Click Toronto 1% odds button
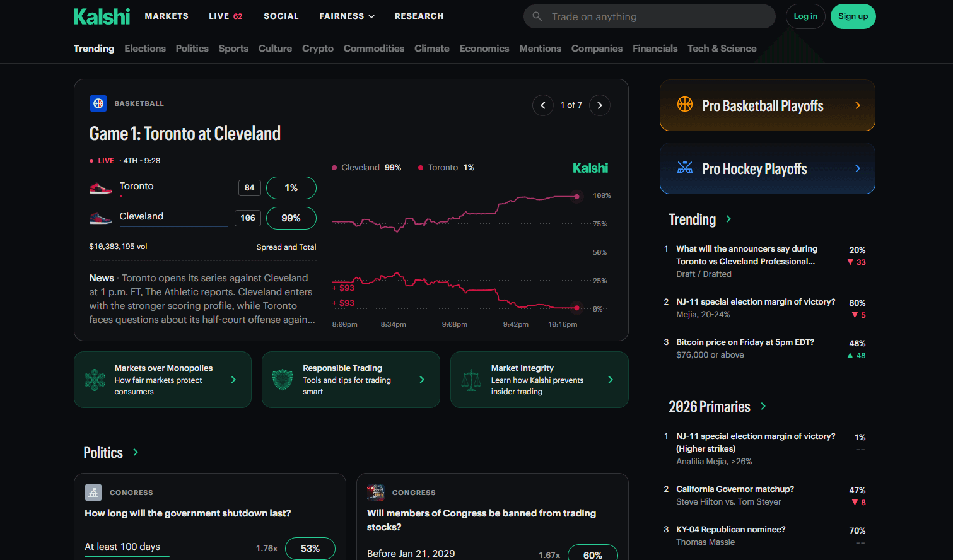Screen dimensions: 953x560 (x=291, y=188)
